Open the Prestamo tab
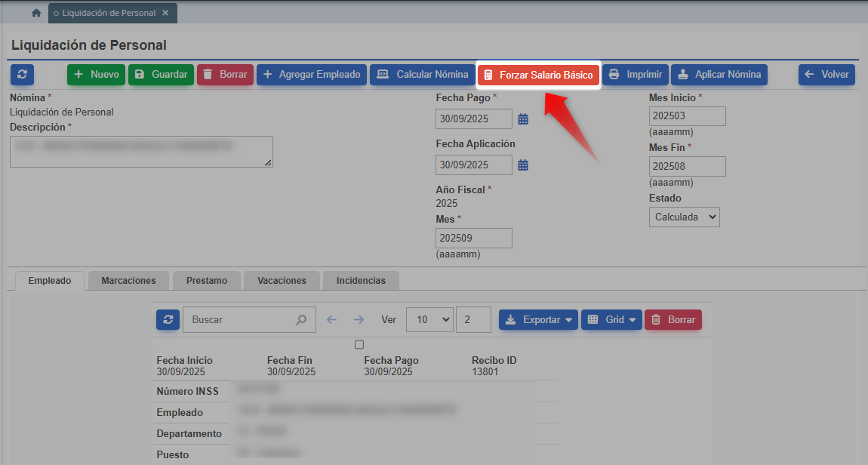The image size is (868, 465). (207, 281)
